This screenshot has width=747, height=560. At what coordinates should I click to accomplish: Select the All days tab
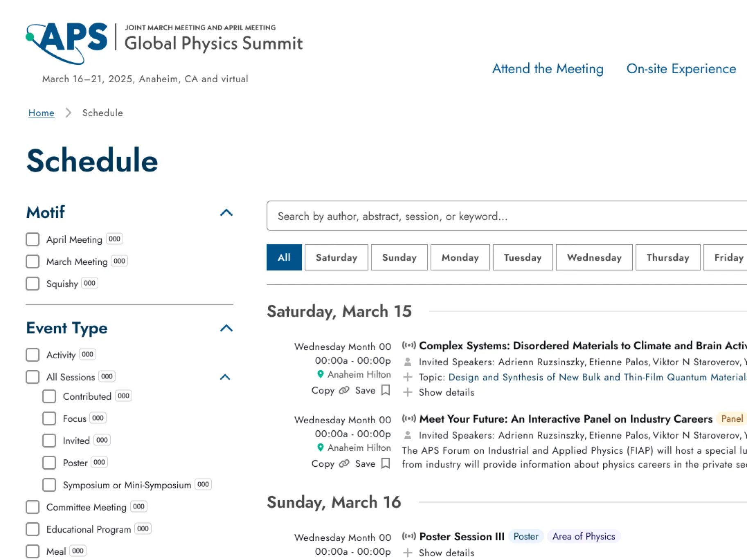[x=284, y=257]
